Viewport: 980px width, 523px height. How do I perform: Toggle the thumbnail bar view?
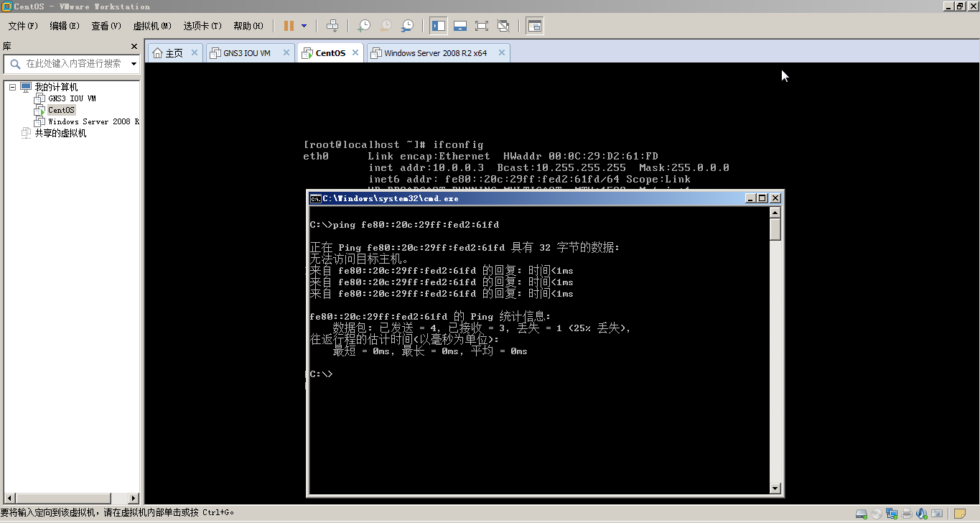[x=460, y=26]
